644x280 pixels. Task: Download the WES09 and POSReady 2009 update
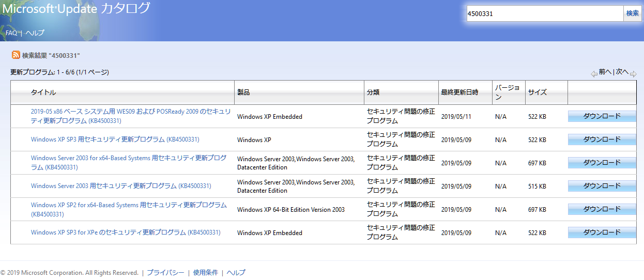click(x=602, y=116)
